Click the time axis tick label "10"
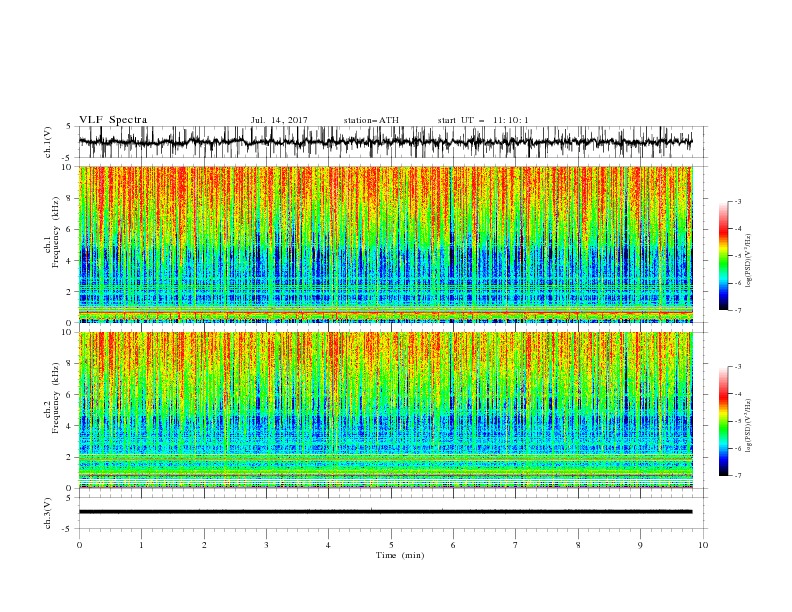The width and height of the screenshot is (792, 612). tap(703, 545)
